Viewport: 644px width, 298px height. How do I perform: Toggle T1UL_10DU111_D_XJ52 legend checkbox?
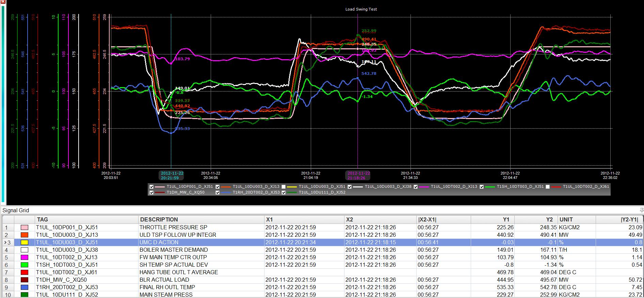coord(284,193)
